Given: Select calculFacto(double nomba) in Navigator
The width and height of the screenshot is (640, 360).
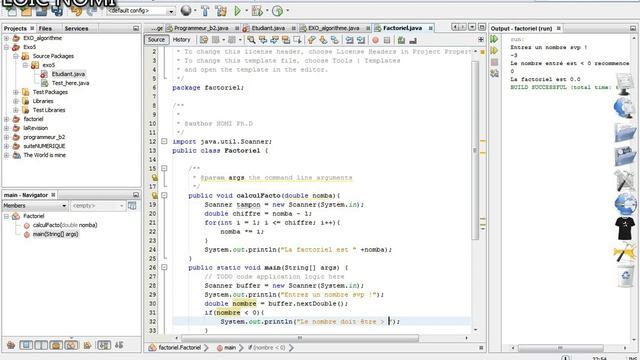Looking at the screenshot, I should click(x=65, y=225).
